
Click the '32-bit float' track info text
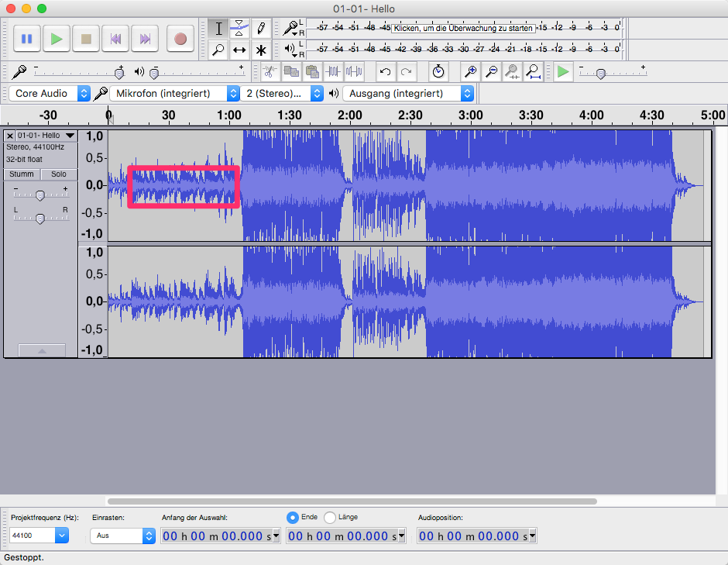24,160
